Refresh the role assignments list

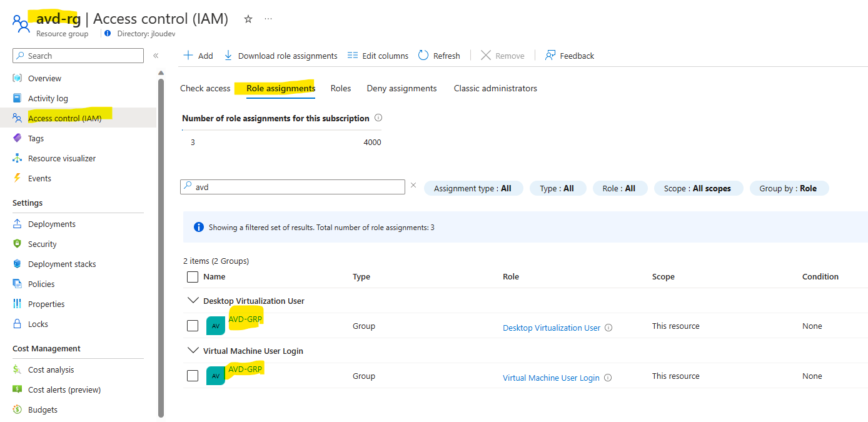pos(439,56)
